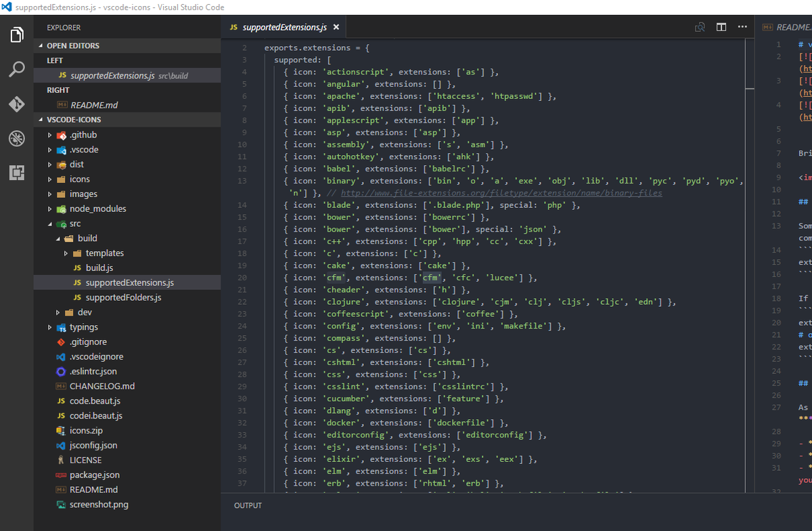Open the Explorer view in activity bar
The height and width of the screenshot is (531, 812).
[17, 34]
